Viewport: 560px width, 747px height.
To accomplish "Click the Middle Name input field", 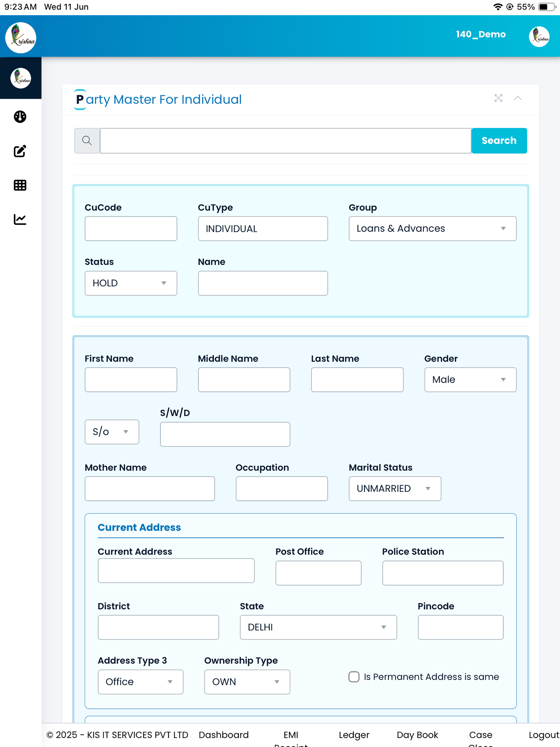I will click(244, 379).
